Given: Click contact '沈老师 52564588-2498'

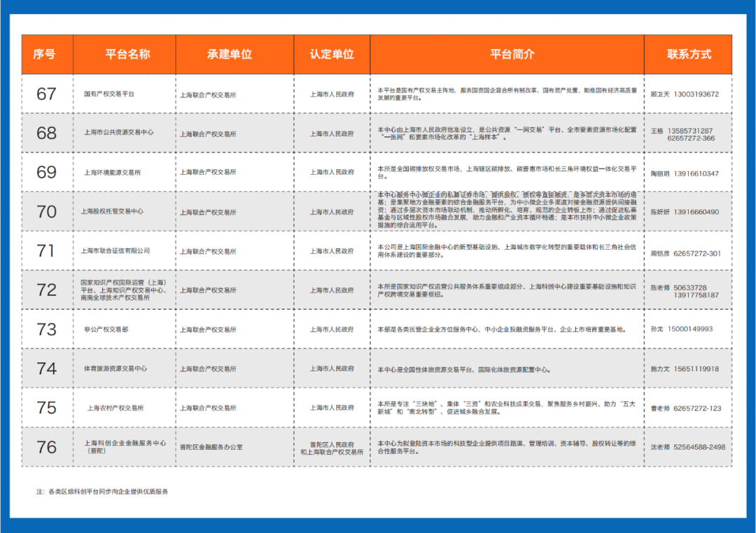Looking at the screenshot, I should pos(688,447).
